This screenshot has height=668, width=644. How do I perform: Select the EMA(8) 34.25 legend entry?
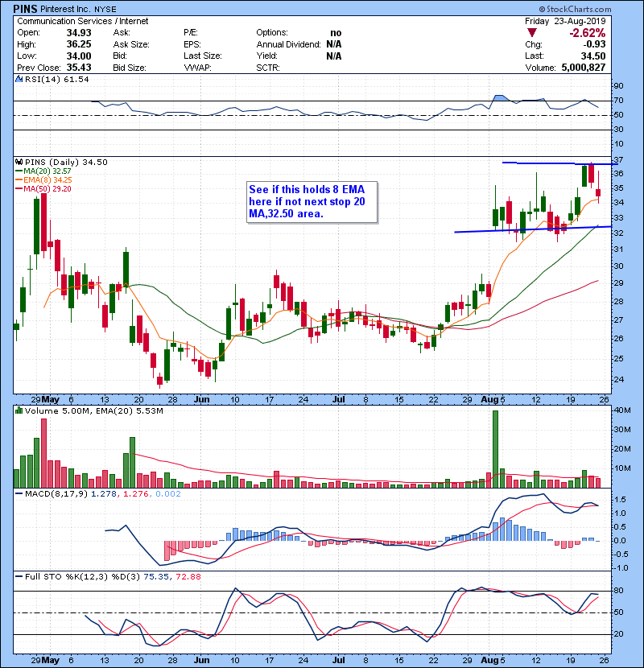click(44, 179)
